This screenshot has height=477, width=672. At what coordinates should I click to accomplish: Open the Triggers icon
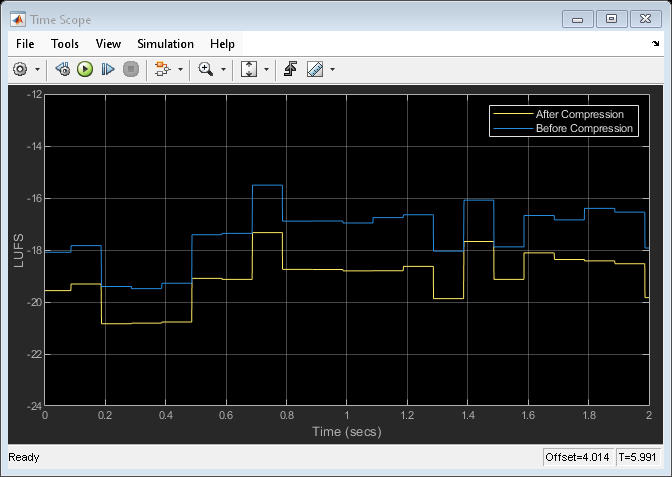tap(291, 69)
